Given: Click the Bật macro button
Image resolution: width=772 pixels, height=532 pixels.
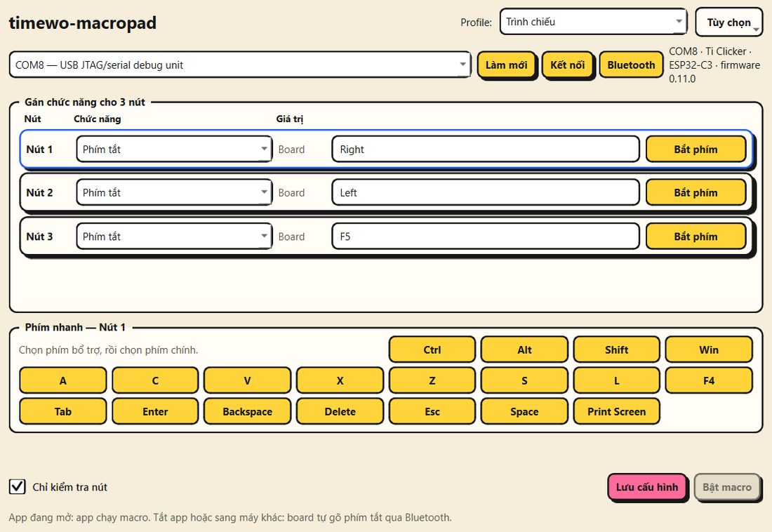Looking at the screenshot, I should [727, 487].
